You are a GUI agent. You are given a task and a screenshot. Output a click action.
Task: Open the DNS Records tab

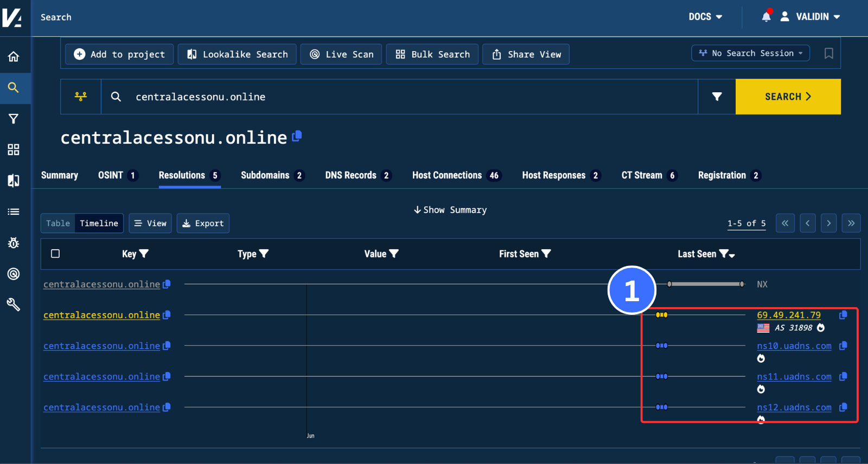(358, 175)
